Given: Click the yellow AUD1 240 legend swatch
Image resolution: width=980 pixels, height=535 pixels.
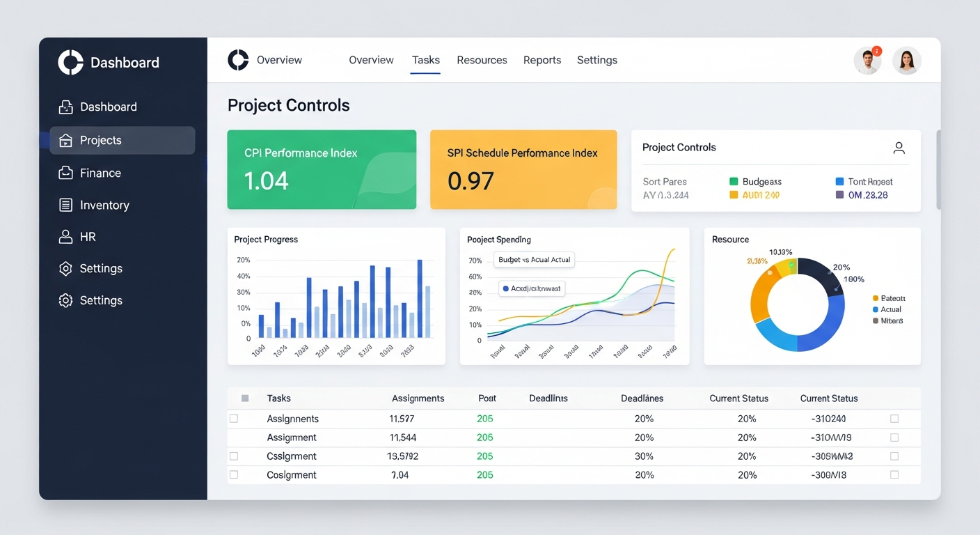Looking at the screenshot, I should 733,195.
